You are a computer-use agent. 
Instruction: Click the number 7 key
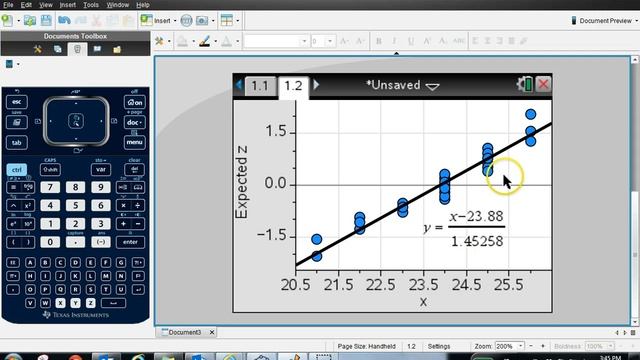50,187
